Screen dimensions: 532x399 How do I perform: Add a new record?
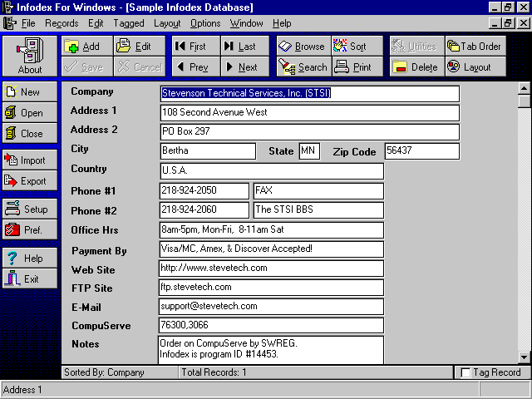click(83, 47)
